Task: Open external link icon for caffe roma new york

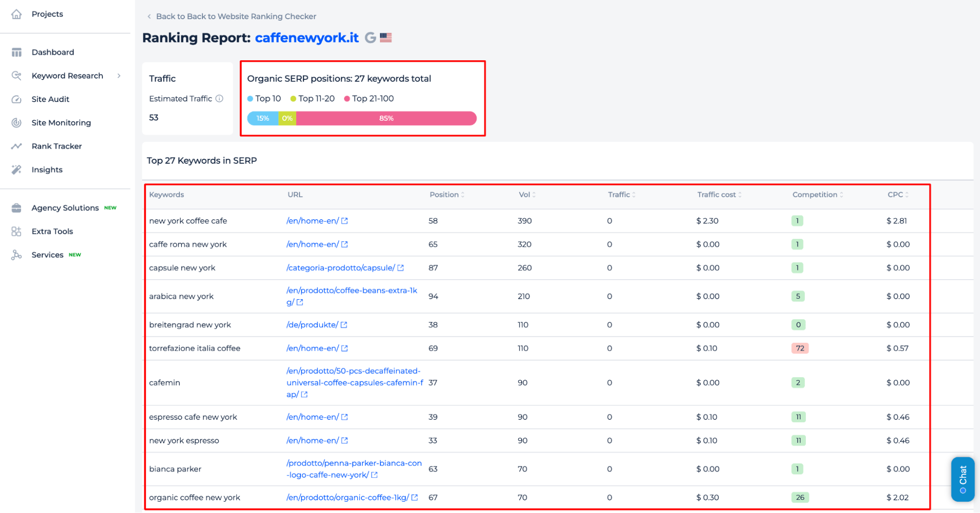Action: 345,245
